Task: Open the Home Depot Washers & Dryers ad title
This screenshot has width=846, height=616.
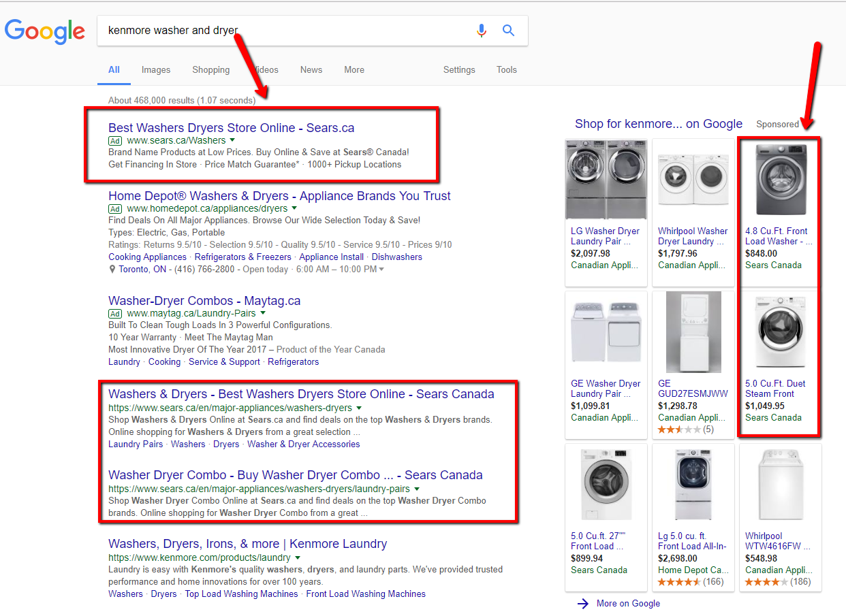Action: coord(279,196)
